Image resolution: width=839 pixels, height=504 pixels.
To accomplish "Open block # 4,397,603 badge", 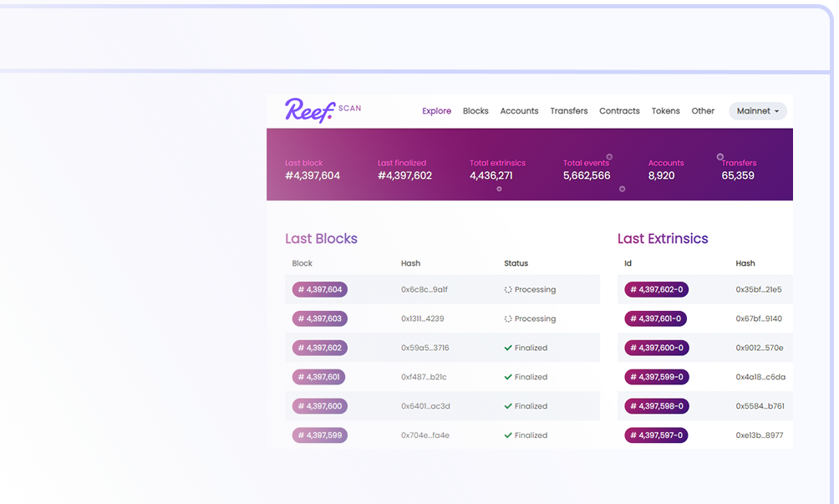I will point(319,318).
